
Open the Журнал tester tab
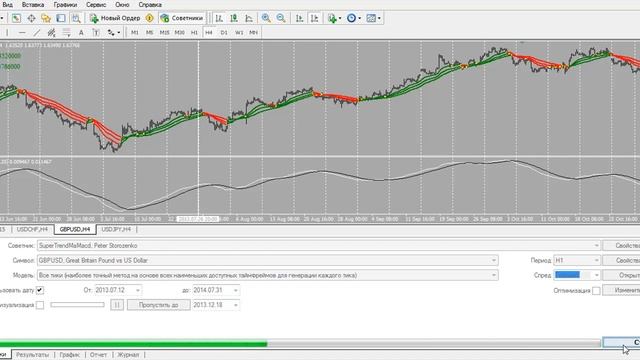pyautogui.click(x=128, y=355)
